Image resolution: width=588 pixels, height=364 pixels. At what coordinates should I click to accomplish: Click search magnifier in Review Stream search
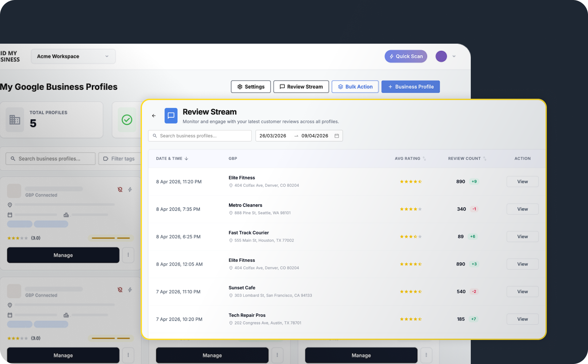(155, 136)
